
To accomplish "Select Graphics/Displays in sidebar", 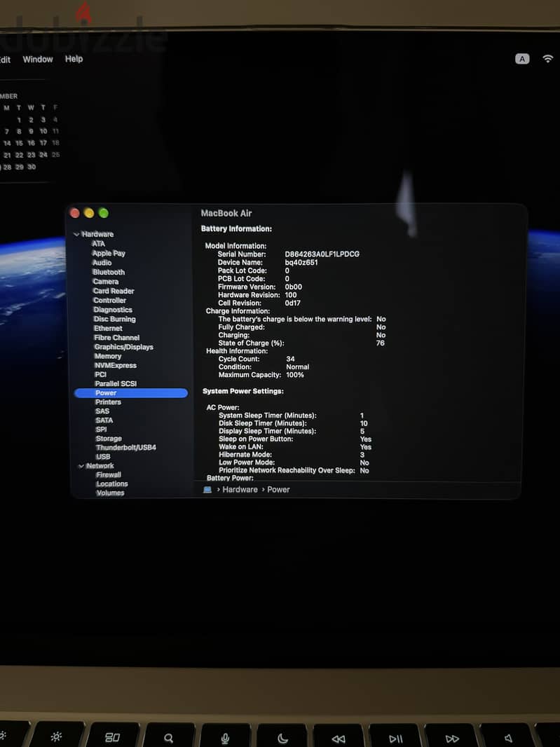I will [124, 347].
